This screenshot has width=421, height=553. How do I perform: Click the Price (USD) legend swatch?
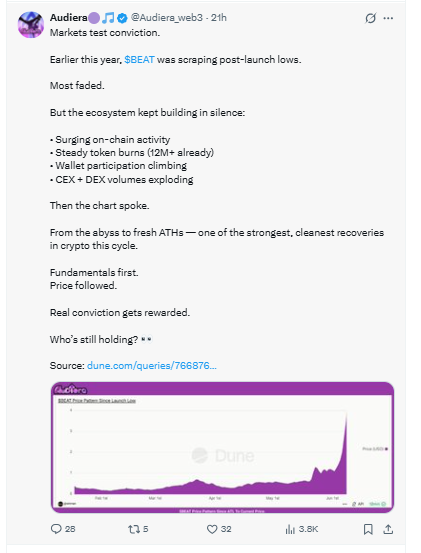click(386, 449)
